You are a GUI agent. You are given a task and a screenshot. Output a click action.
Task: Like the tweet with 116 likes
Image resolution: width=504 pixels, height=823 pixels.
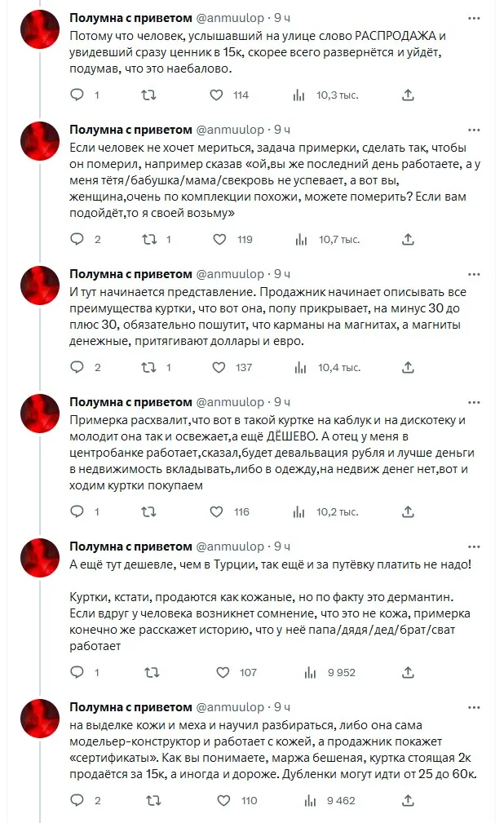[x=217, y=512]
